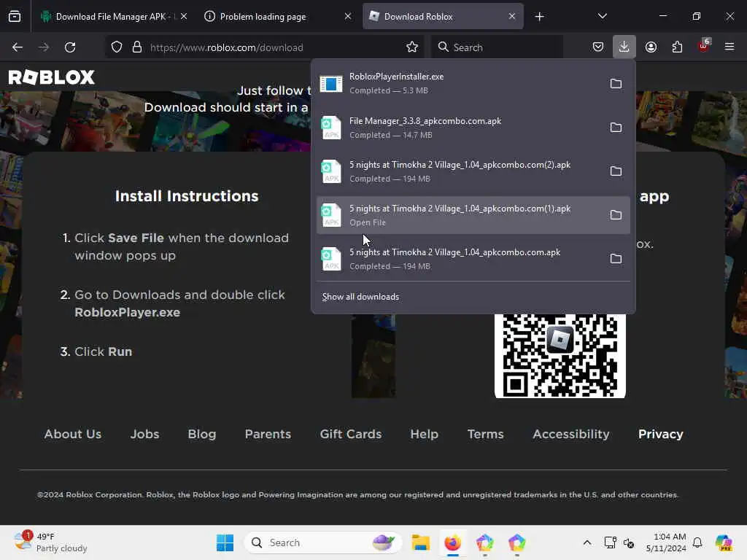Click the Firefox Search box
Viewport: 747px width, 560px height.
point(497,47)
